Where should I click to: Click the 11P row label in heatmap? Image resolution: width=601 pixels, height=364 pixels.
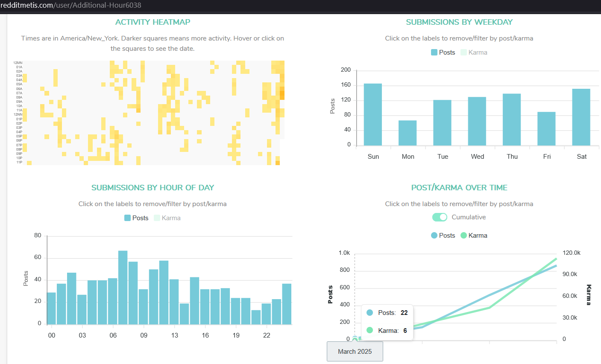[x=19, y=162]
